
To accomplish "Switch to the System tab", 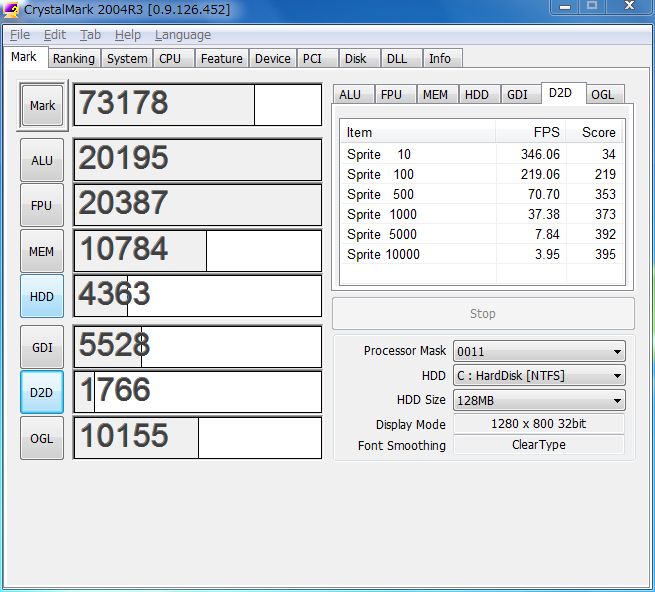I will [x=127, y=58].
